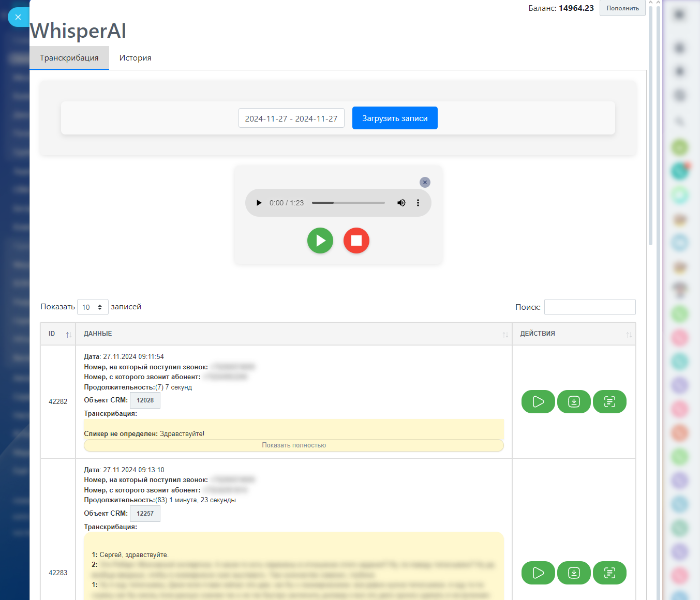Open CRM object 12028
This screenshot has height=600, width=700.
(x=145, y=400)
